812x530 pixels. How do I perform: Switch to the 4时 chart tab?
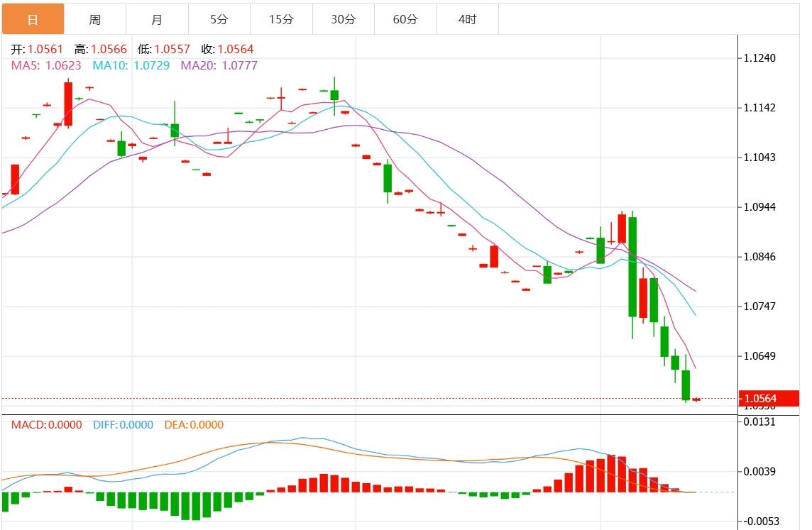467,19
